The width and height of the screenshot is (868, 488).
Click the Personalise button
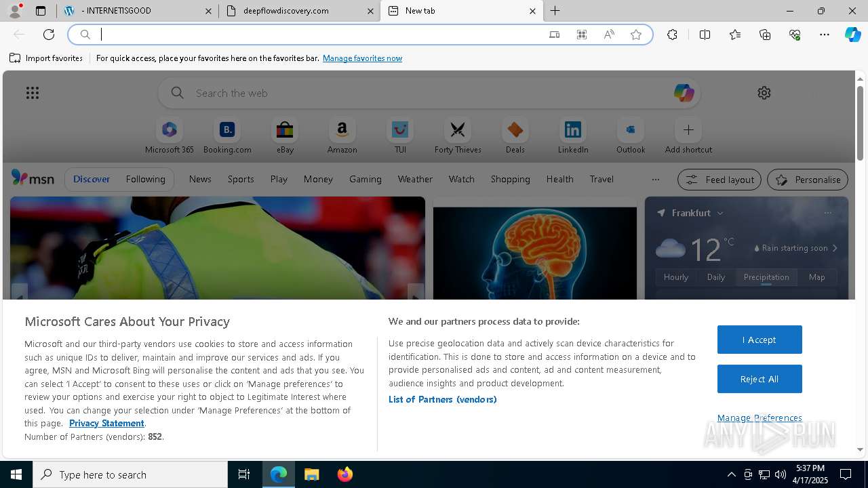[808, 180]
